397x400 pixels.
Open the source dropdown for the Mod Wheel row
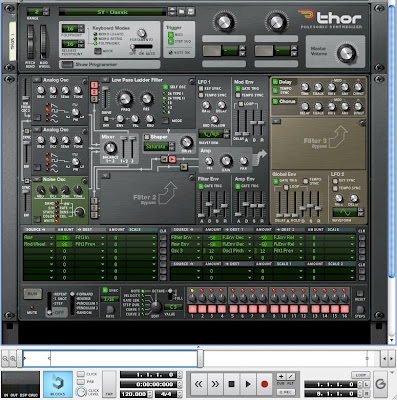(x=51, y=244)
